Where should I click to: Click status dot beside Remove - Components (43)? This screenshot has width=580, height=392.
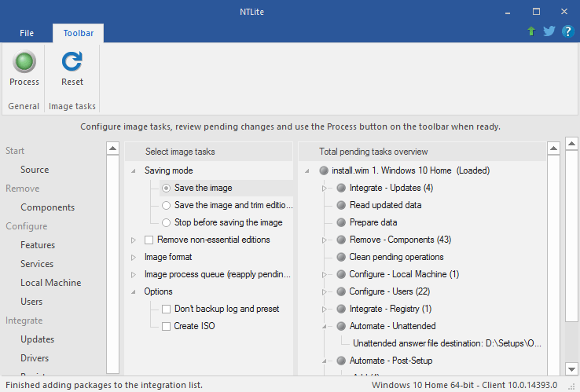tap(341, 240)
